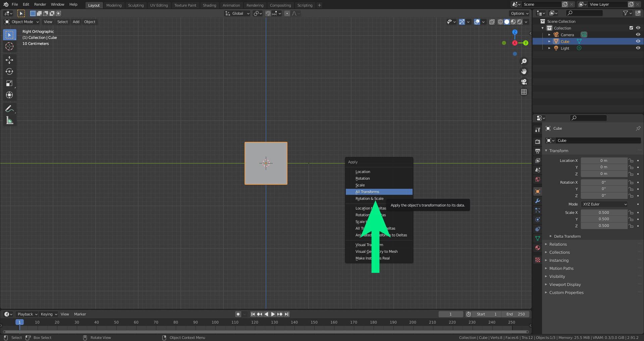Screen dimensions: 644x341
Task: Hide the Cube in outliner
Action: point(638,41)
